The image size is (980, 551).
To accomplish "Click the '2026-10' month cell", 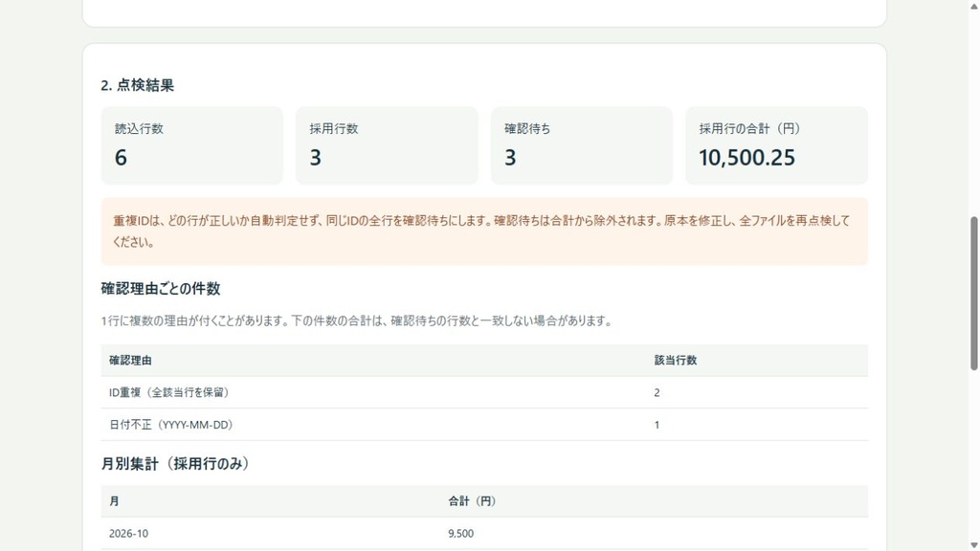I will pos(129,534).
